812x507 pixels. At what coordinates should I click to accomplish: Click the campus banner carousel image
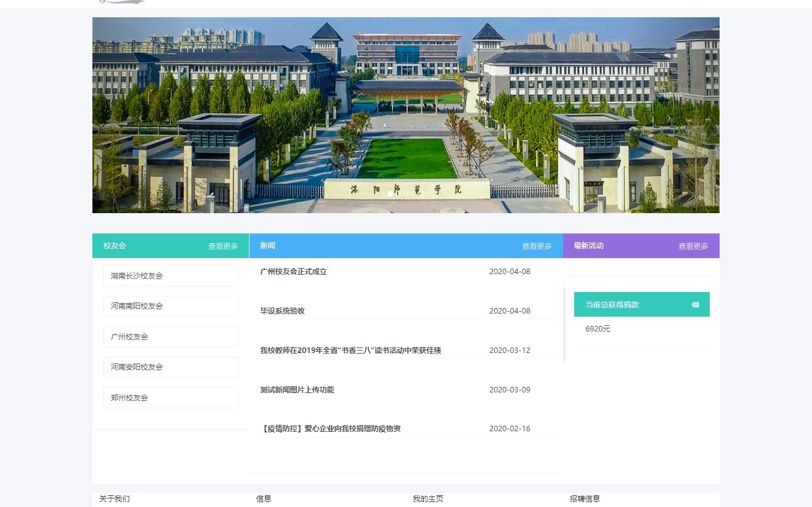[x=406, y=115]
